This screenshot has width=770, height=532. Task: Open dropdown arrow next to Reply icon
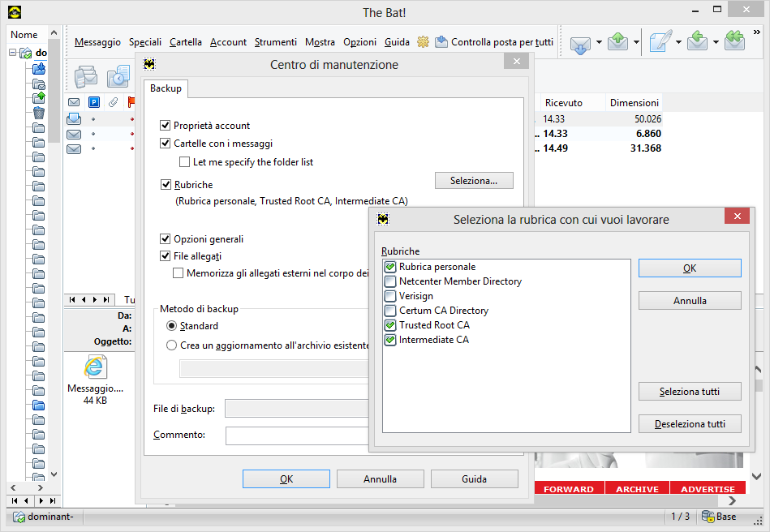point(716,42)
